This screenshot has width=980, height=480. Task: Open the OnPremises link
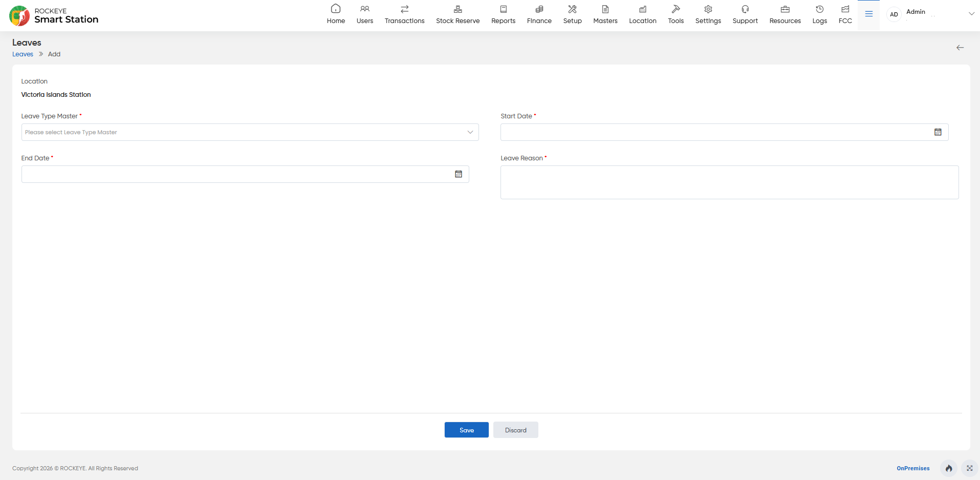913,468
